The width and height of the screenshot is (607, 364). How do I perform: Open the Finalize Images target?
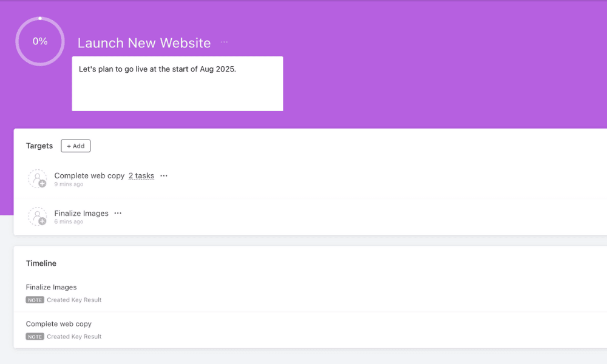coord(81,214)
